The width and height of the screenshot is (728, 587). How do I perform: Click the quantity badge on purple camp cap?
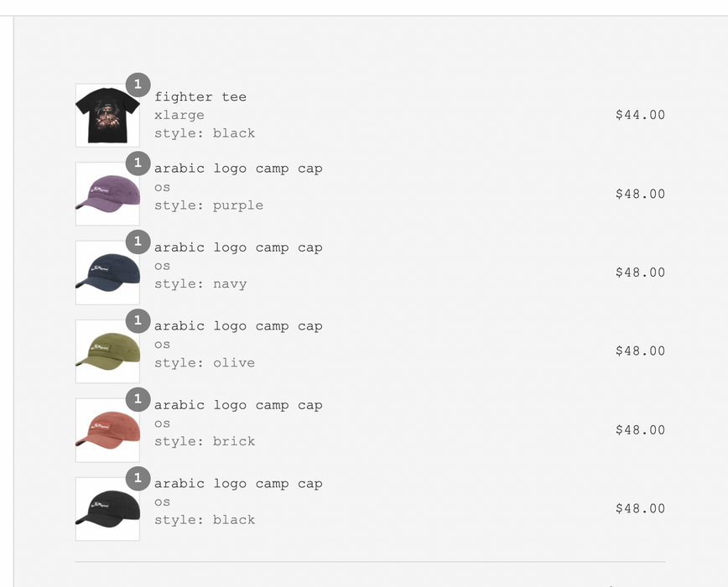click(x=138, y=164)
